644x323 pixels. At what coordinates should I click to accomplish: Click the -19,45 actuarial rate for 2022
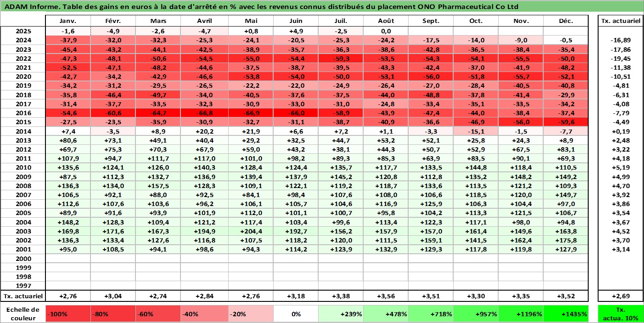(x=621, y=58)
